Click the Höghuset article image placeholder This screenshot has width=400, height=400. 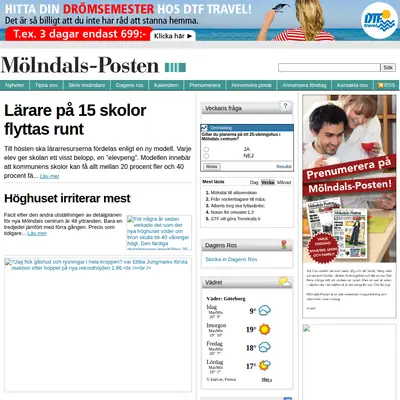[159, 233]
